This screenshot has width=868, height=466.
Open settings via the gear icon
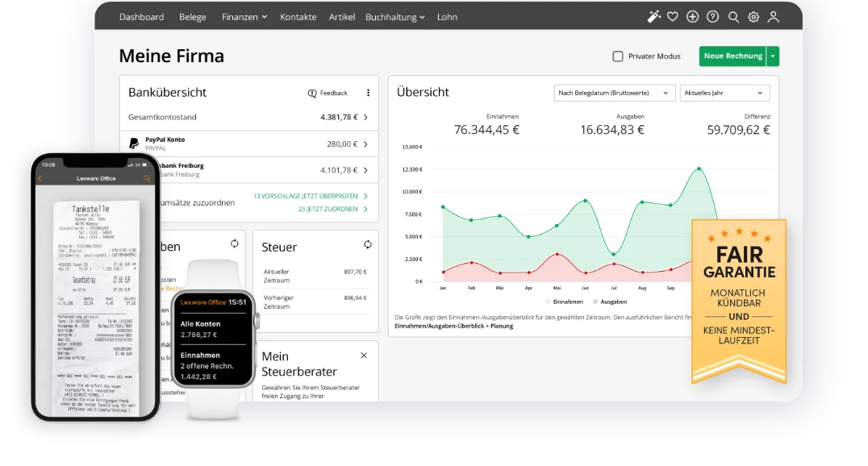tap(753, 17)
